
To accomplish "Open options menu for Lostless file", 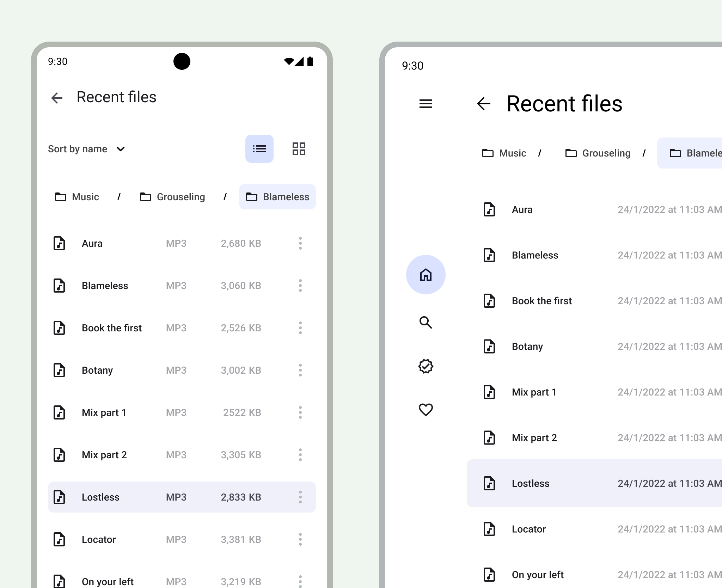I will pos(301,497).
